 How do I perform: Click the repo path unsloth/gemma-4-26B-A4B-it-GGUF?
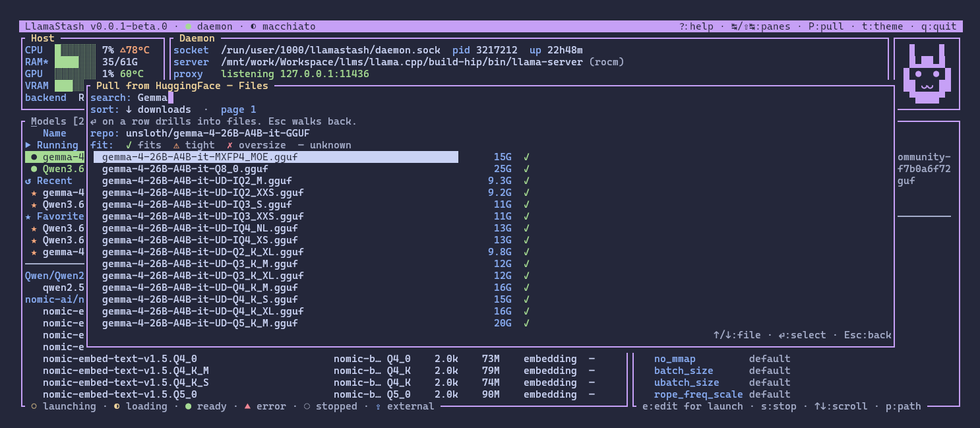[x=218, y=133]
